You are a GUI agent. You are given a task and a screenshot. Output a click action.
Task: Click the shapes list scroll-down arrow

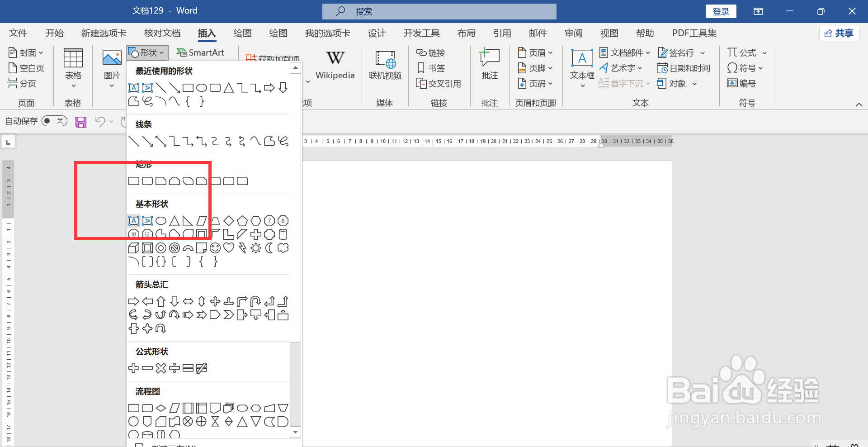pos(295,432)
